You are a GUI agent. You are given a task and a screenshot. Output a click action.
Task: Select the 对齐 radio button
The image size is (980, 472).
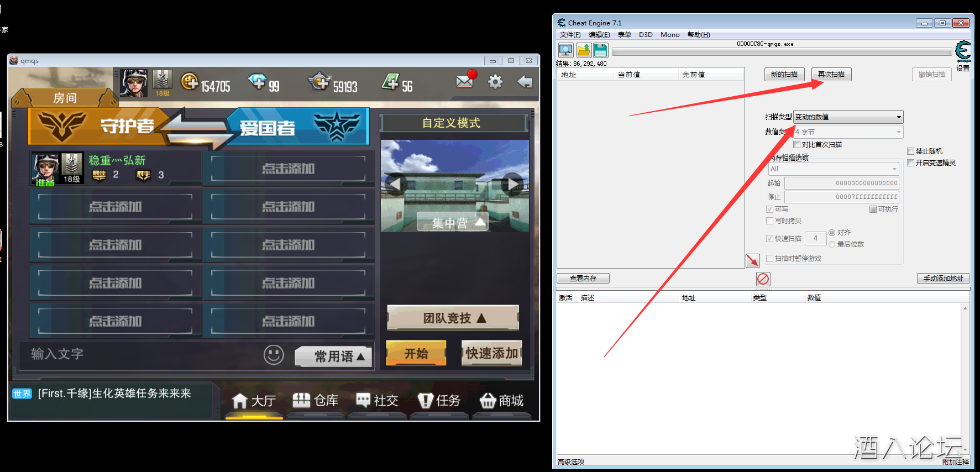(x=832, y=233)
